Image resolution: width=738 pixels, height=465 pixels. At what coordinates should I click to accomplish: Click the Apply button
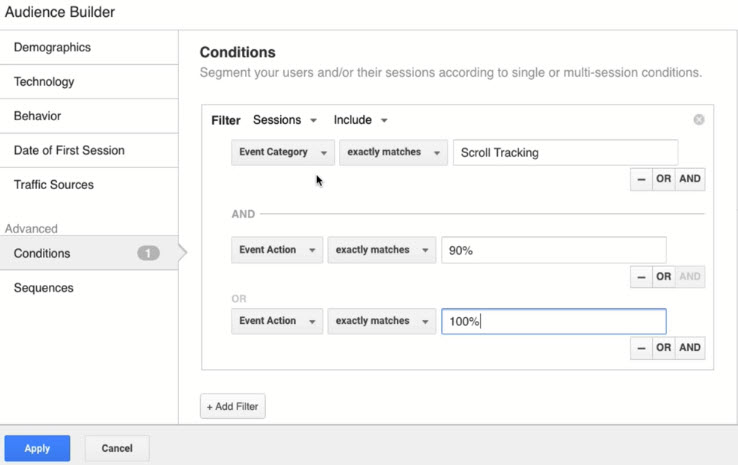point(37,448)
